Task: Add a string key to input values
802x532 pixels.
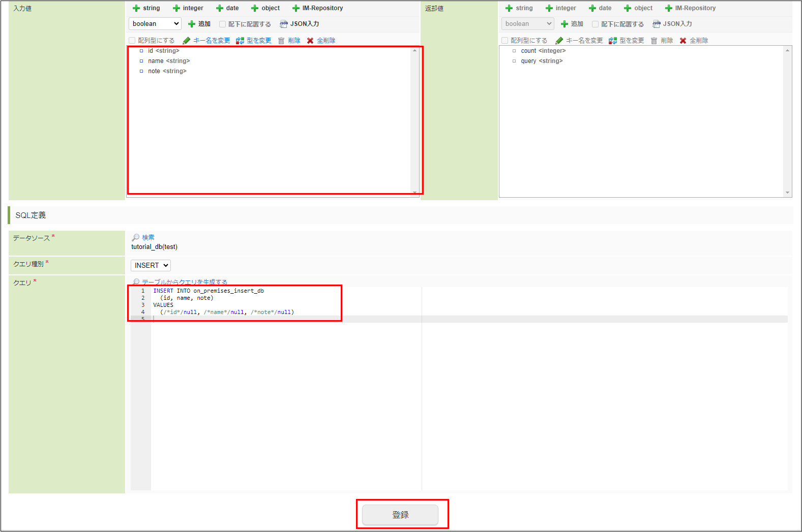Action: click(x=146, y=8)
